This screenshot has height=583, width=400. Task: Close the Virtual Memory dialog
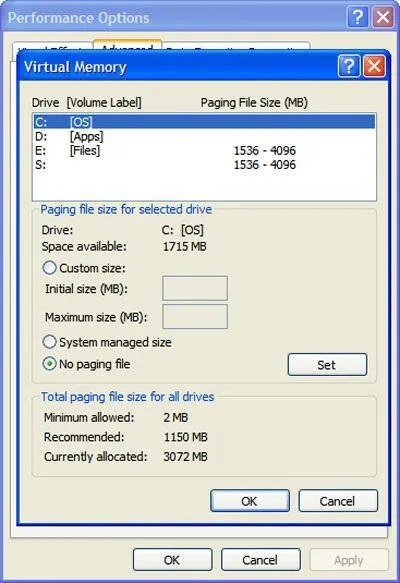coord(374,66)
